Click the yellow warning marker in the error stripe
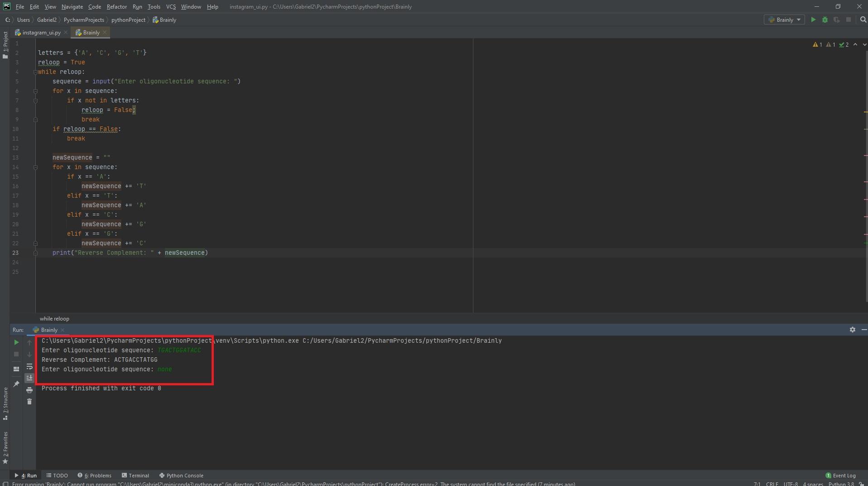868x486 pixels. point(865,112)
